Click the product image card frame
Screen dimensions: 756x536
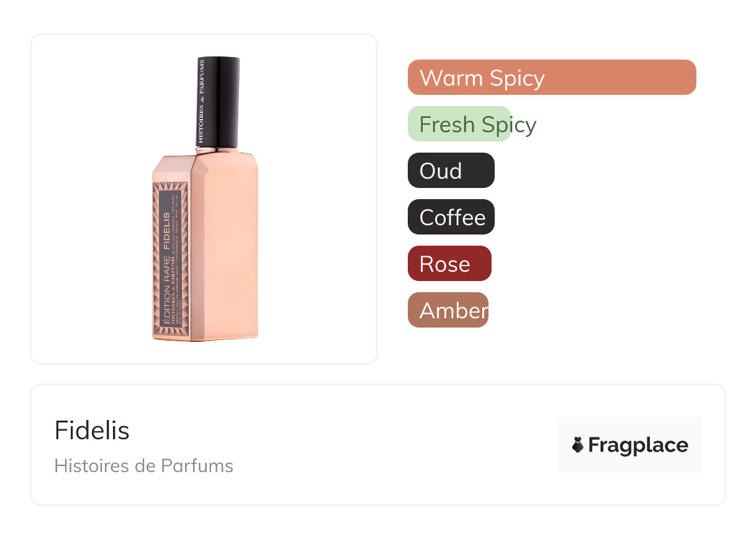(x=204, y=199)
